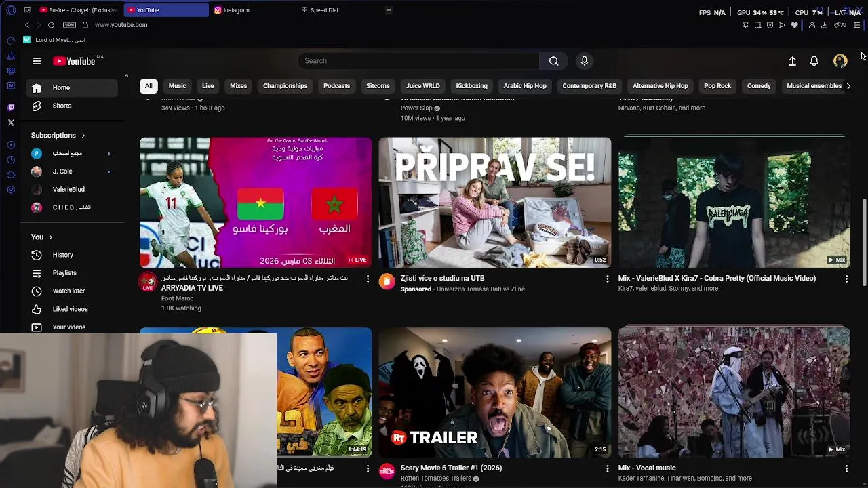
Task: Add page to bookmarks with the heart
Action: pos(794,25)
